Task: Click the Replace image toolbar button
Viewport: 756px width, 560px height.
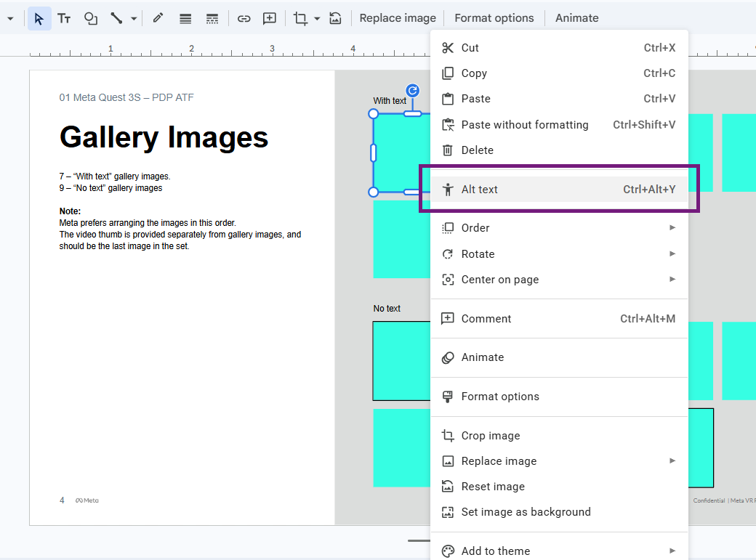Action: click(x=398, y=18)
